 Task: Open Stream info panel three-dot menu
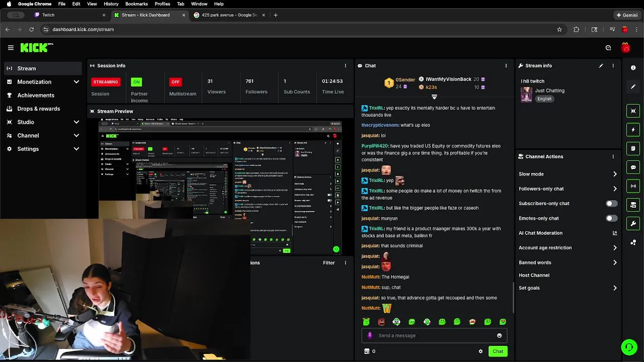click(613, 66)
